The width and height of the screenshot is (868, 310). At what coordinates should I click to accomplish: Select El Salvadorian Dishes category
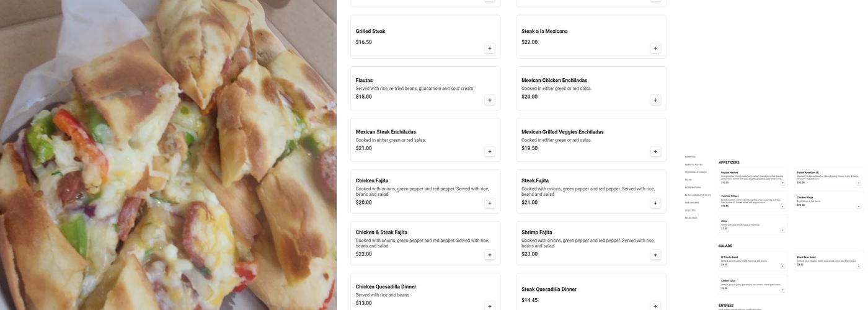tap(697, 195)
